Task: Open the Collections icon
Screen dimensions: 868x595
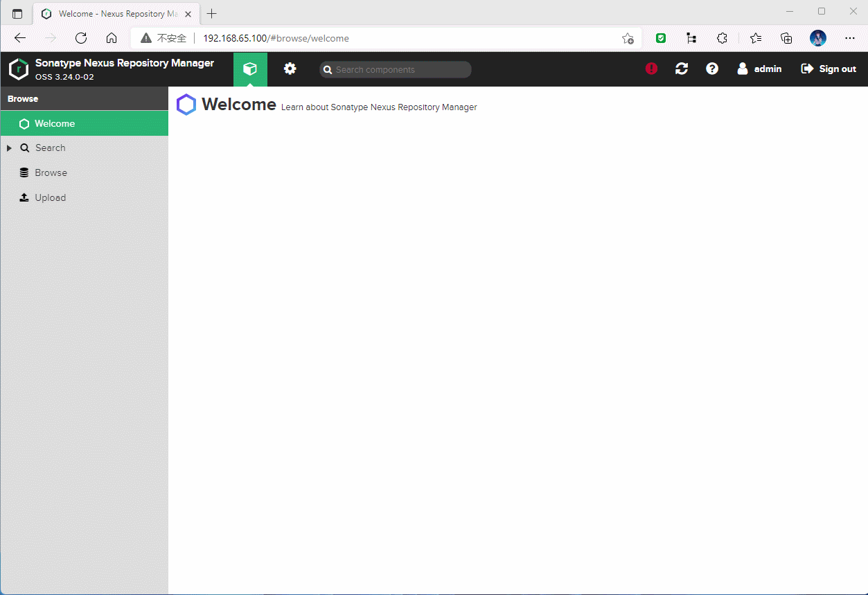Action: (x=786, y=38)
